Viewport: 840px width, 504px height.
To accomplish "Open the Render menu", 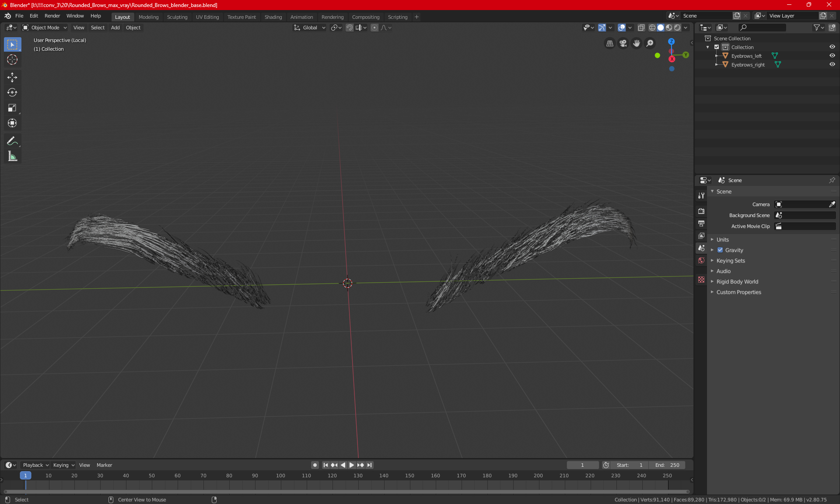I will (x=52, y=16).
